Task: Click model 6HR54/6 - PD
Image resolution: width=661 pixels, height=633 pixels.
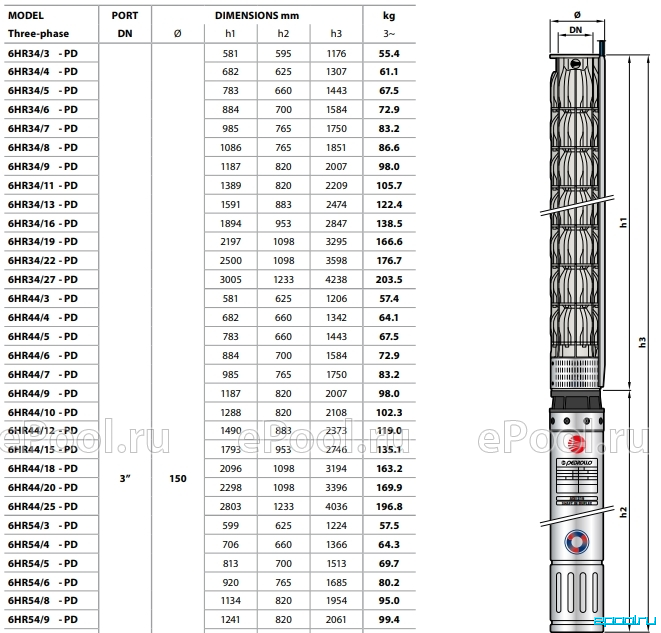Action: tap(43, 582)
